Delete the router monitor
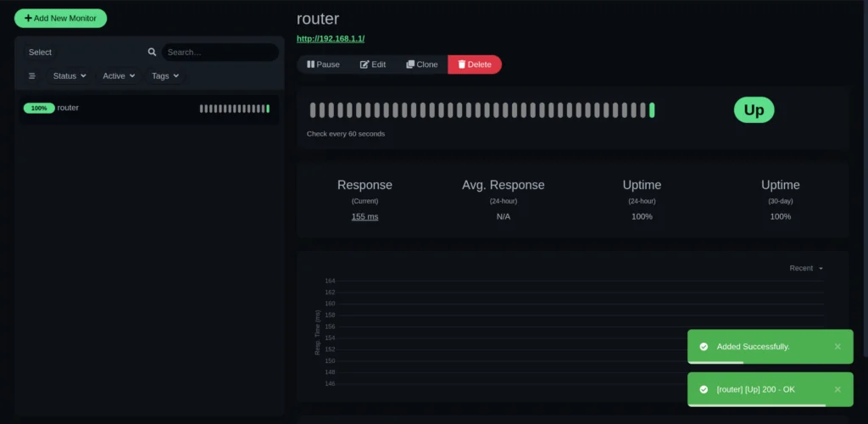Image resolution: width=868 pixels, height=424 pixels. coord(475,64)
